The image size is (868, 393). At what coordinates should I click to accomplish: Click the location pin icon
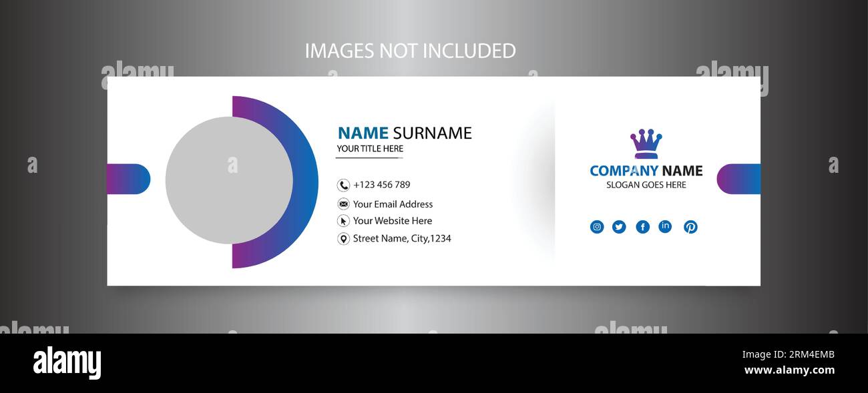pos(343,239)
